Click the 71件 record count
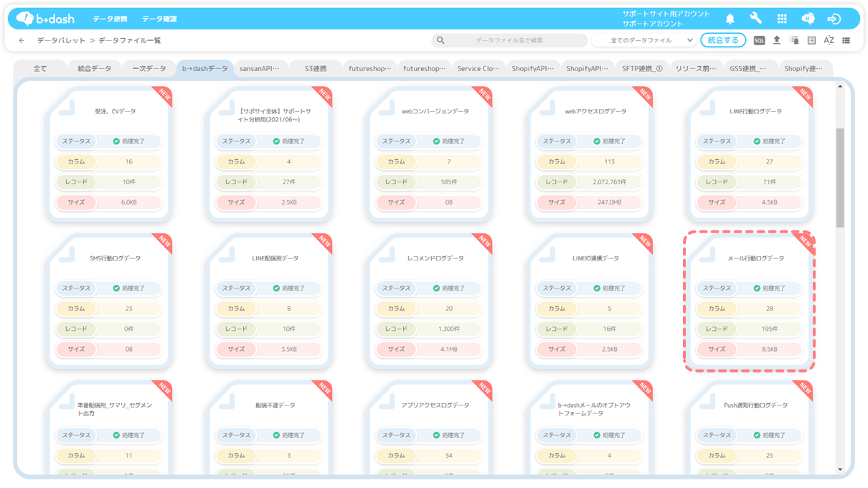This screenshot has height=488, width=868. pos(770,182)
